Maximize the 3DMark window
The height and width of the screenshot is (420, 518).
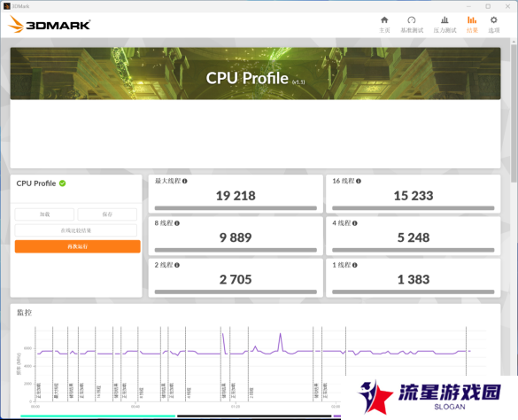[x=488, y=6]
